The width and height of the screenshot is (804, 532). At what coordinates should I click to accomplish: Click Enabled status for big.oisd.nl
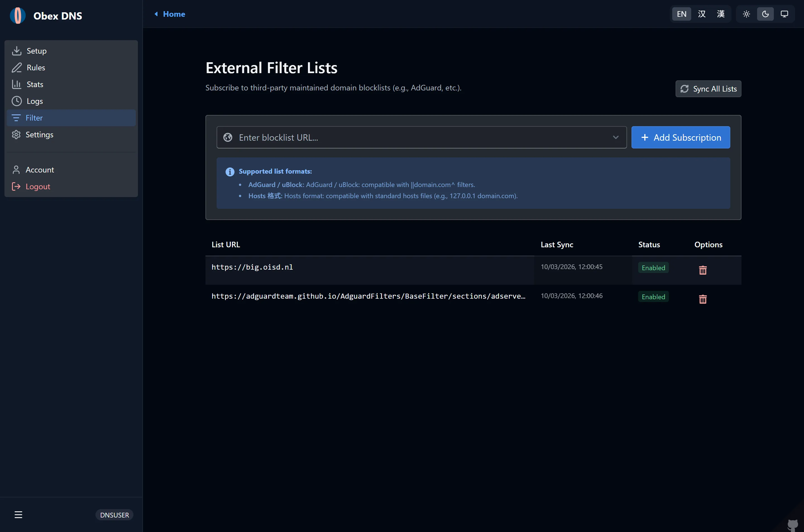pyautogui.click(x=653, y=268)
